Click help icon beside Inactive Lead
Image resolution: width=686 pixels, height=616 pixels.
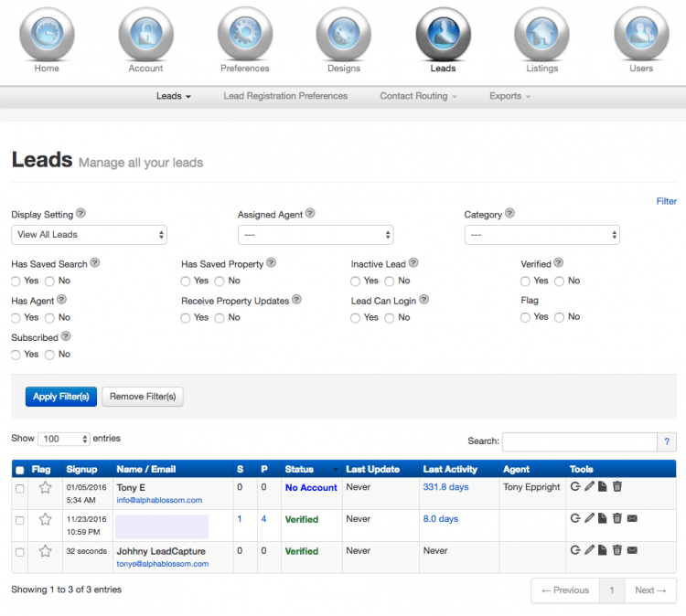(413, 262)
